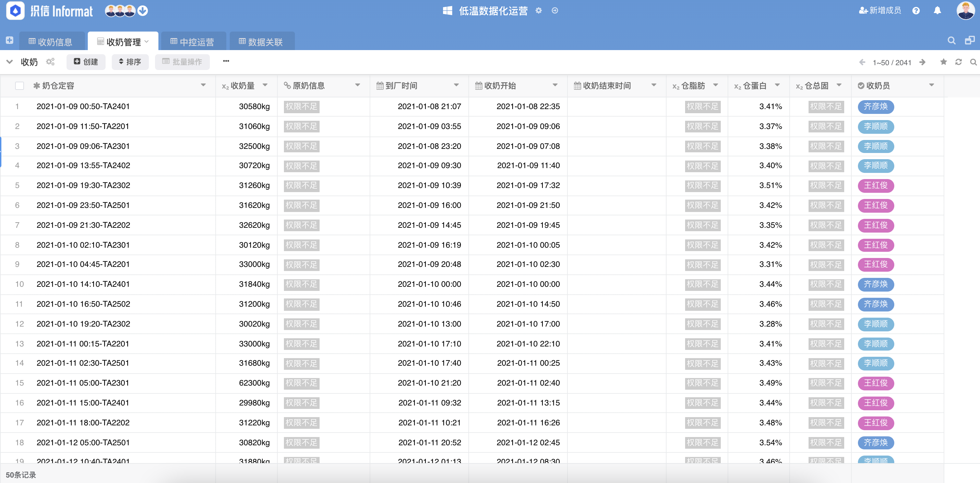Click row number 10
The image size is (980, 483).
coord(20,284)
